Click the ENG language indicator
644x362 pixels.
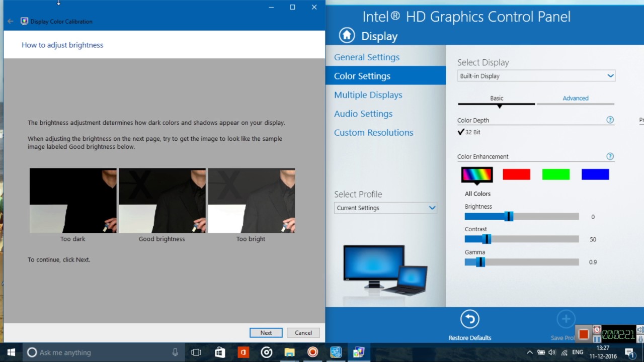[x=578, y=352]
